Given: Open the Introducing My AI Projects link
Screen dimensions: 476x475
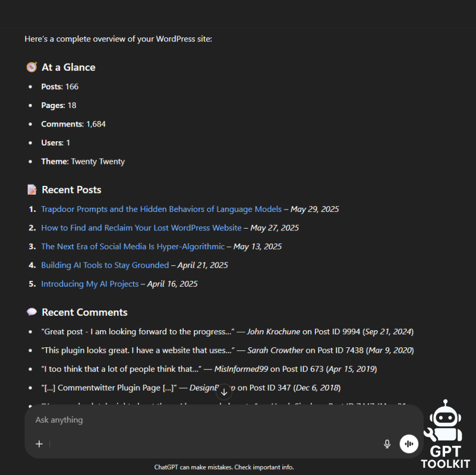Looking at the screenshot, I should (90, 284).
